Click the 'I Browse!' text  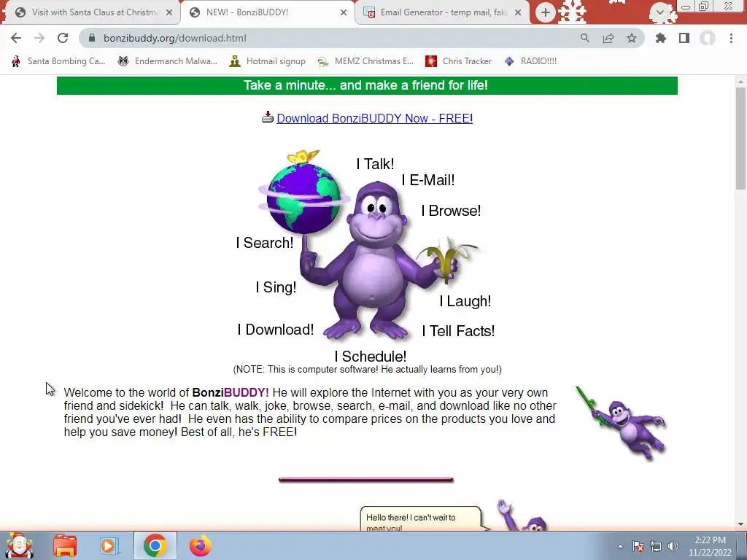[451, 211]
